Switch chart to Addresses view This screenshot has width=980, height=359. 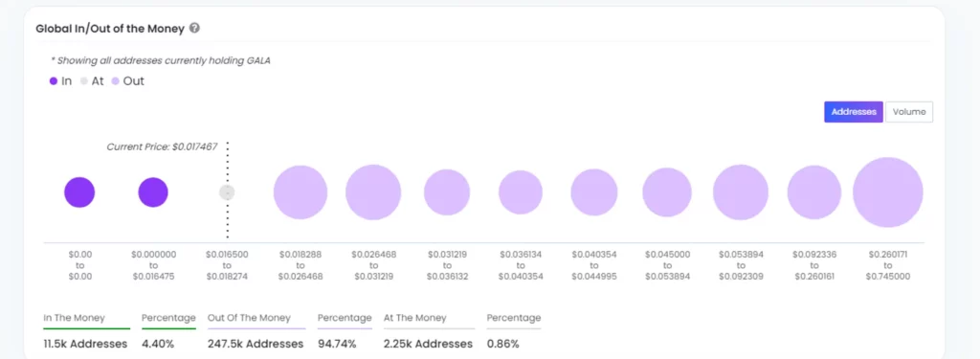coord(853,112)
